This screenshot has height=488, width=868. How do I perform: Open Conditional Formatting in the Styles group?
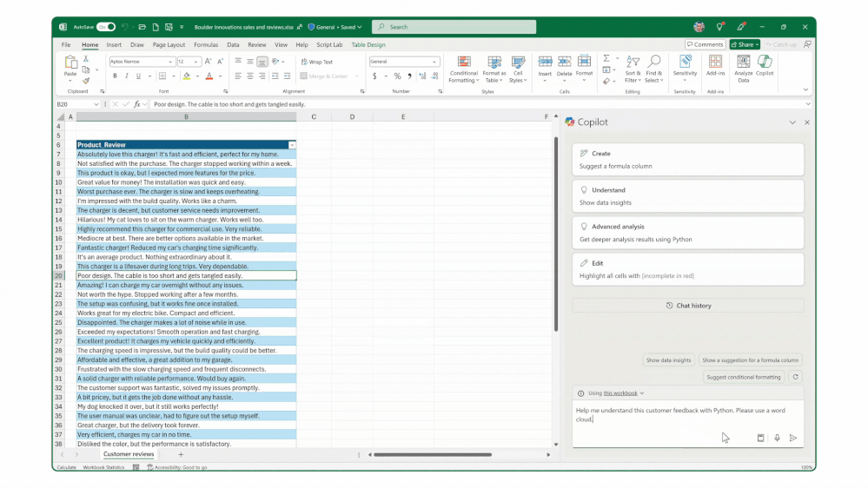pyautogui.click(x=463, y=69)
